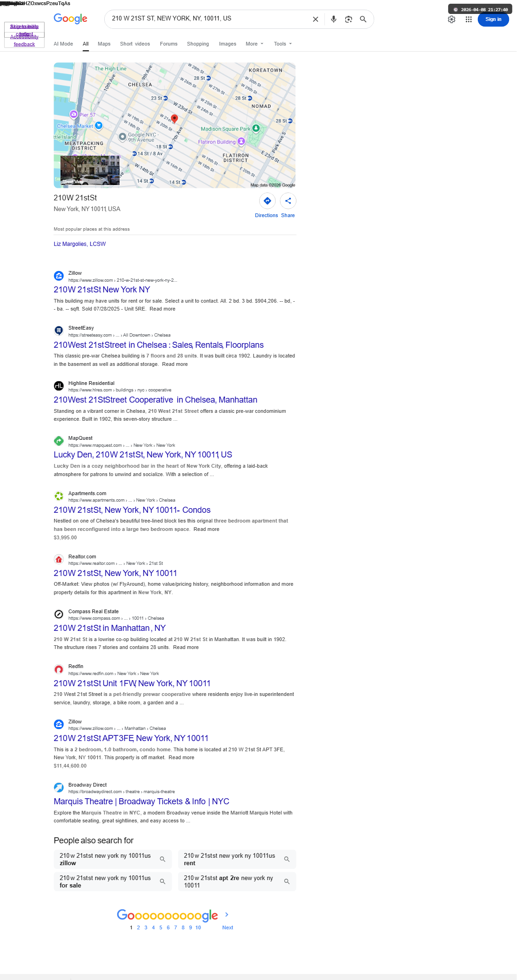Open Lucky Den MapQuest result
The height and width of the screenshot is (980, 523).
click(x=143, y=455)
